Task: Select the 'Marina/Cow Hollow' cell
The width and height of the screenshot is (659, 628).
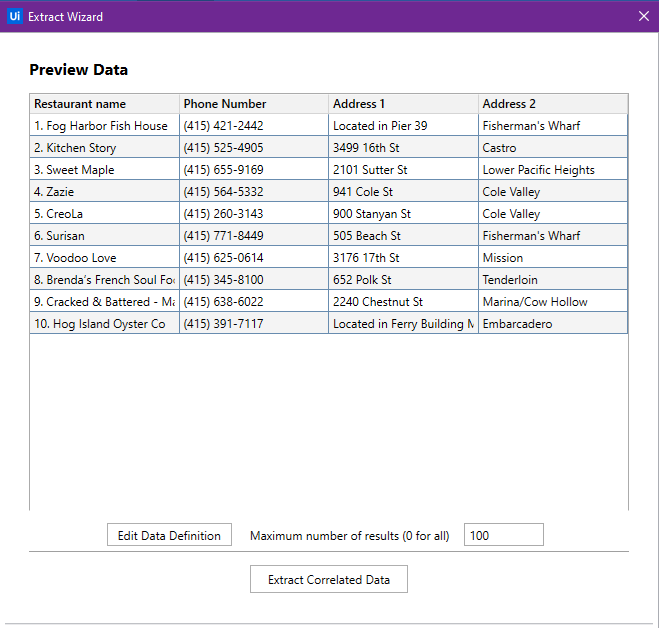Action: [x=553, y=301]
